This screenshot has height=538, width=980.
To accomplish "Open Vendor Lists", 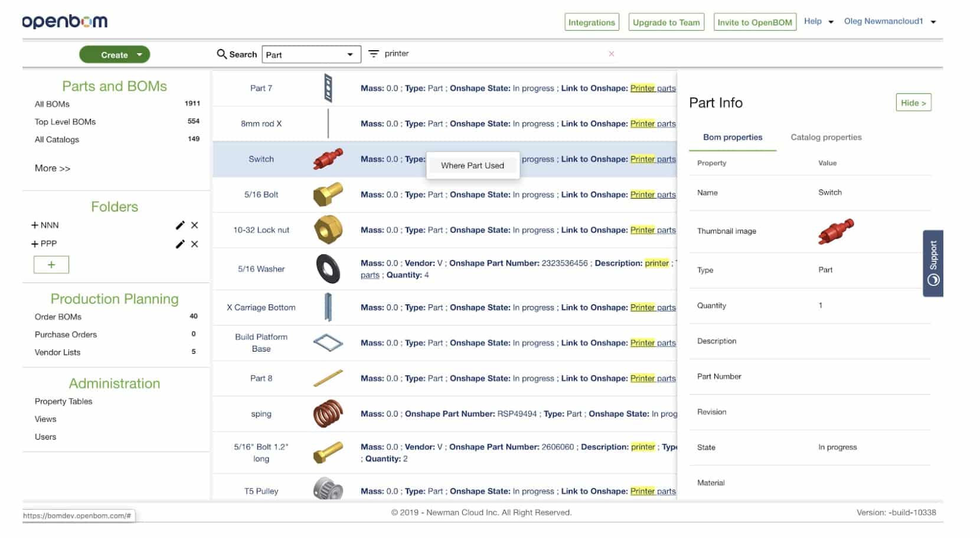I will coord(57,352).
